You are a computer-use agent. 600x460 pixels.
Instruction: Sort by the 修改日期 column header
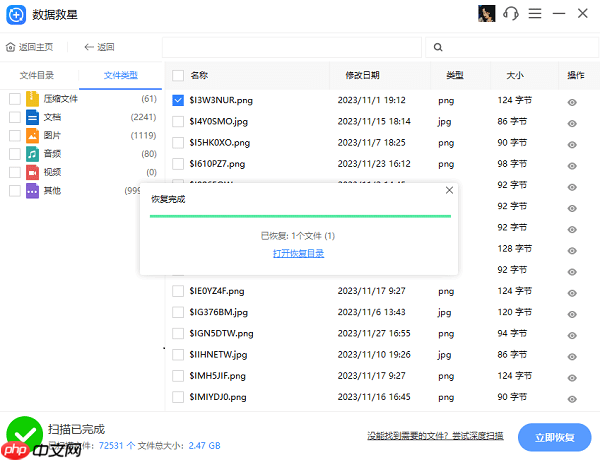362,75
